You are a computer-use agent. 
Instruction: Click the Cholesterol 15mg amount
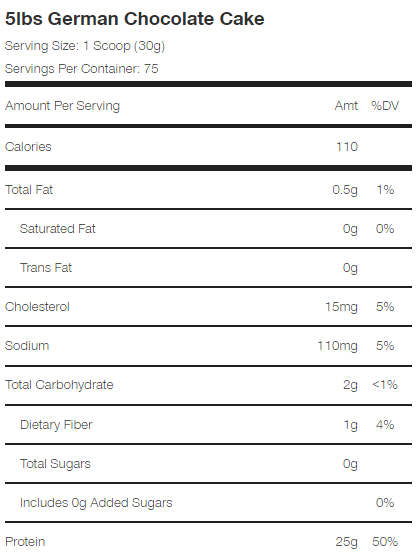coord(342,307)
